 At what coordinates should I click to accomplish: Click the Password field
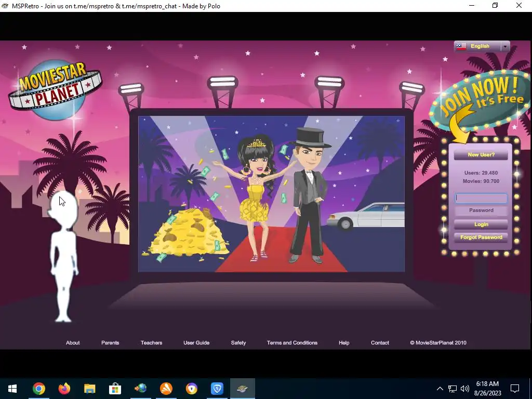pos(481,210)
